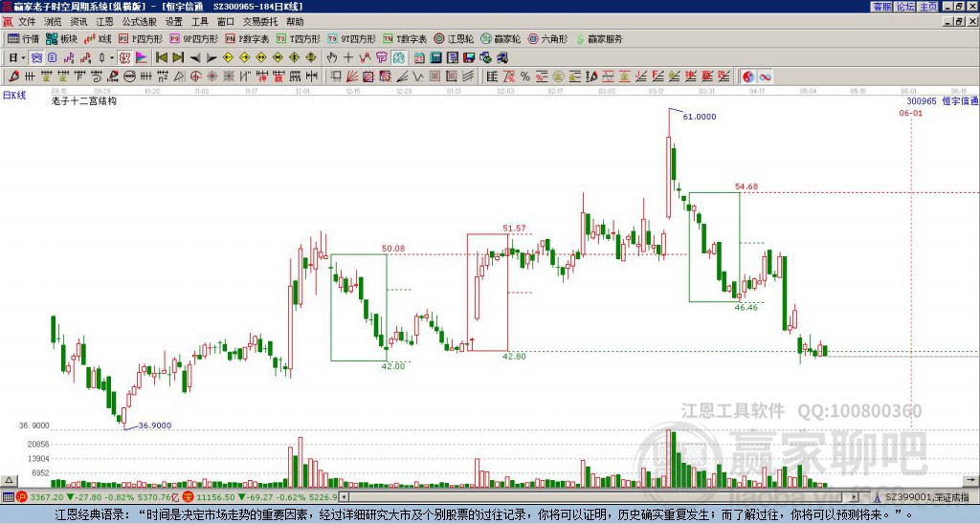Click the circle with horizontal line icon
Image resolution: width=980 pixels, height=524 pixels.
click(129, 76)
